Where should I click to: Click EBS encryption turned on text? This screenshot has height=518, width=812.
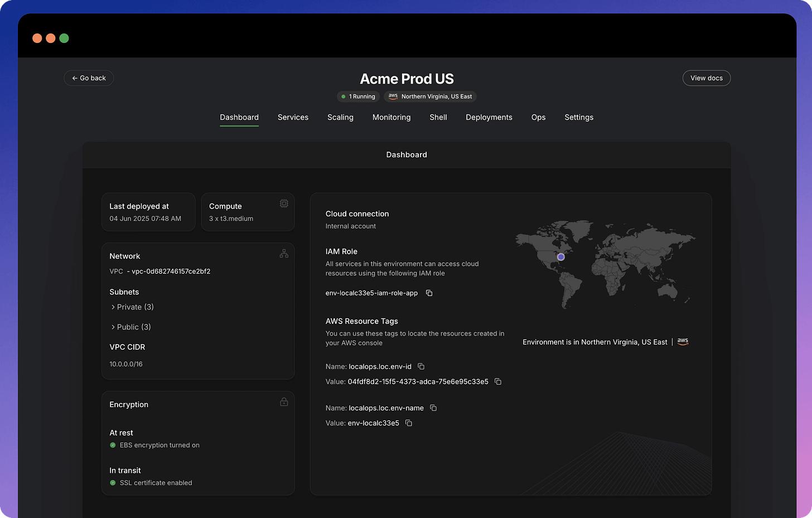pyautogui.click(x=159, y=445)
